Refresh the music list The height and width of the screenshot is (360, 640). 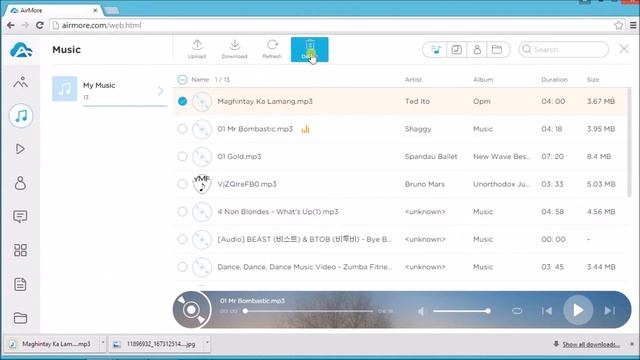272,49
